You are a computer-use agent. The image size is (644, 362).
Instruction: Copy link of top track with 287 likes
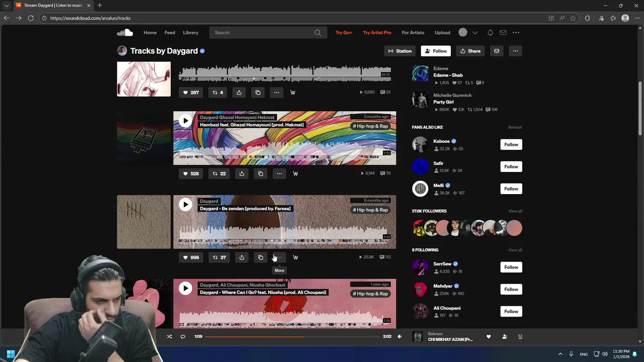point(258,93)
